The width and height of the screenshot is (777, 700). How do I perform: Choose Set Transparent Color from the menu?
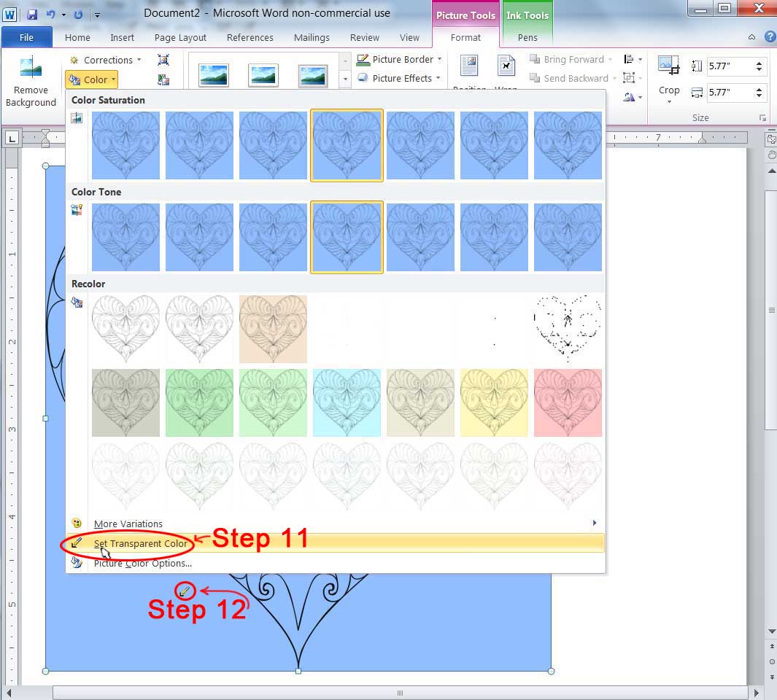(142, 544)
